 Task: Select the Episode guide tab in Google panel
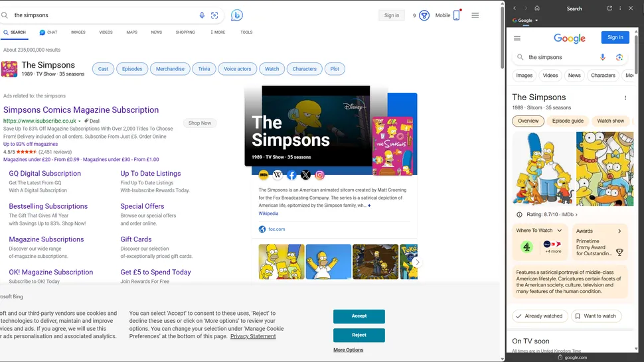568,121
